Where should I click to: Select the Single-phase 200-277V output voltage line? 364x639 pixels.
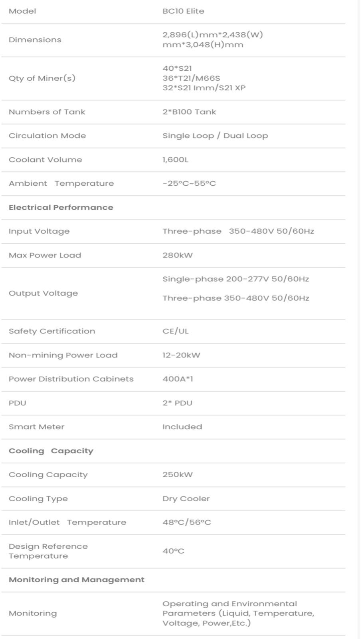click(235, 279)
